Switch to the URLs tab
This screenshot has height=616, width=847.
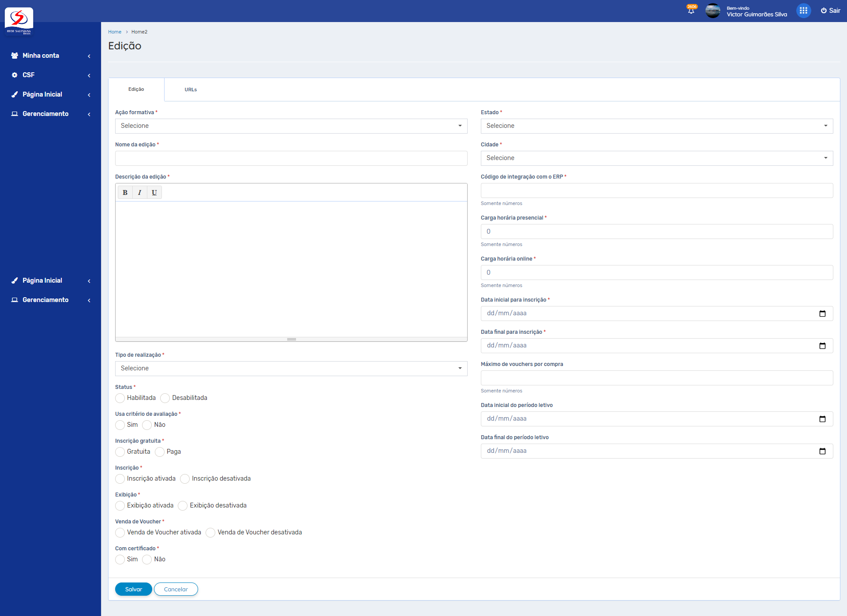(x=190, y=89)
